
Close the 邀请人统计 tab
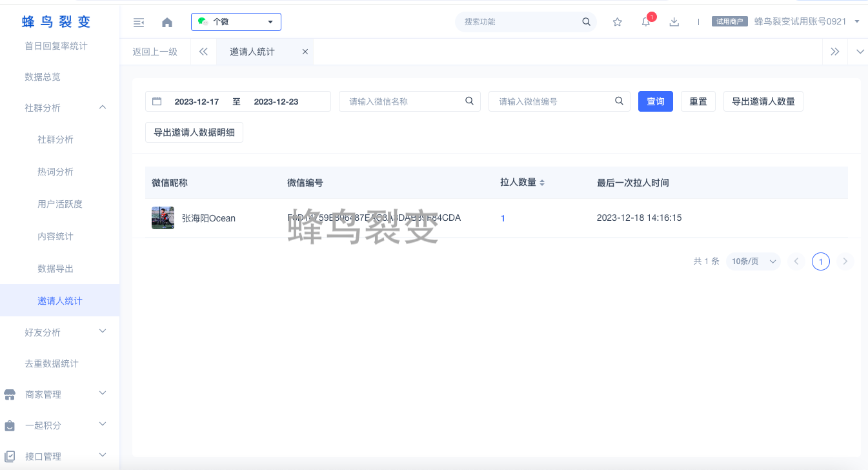tap(305, 52)
